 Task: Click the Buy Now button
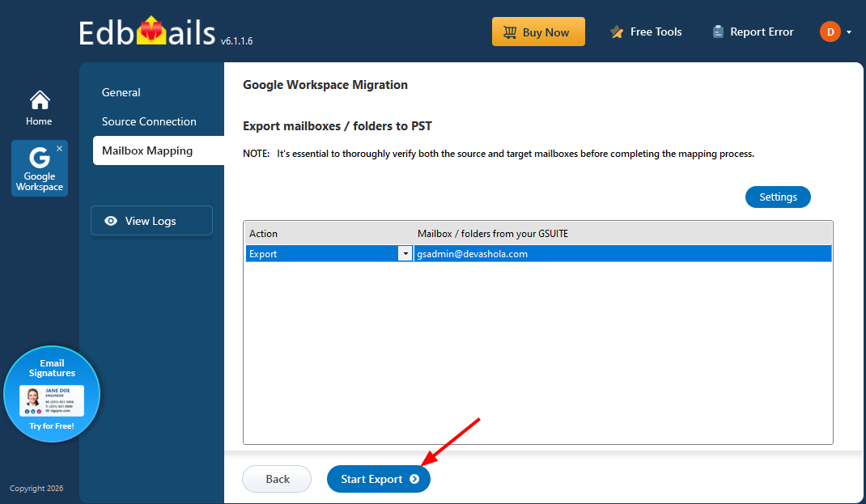pos(538,32)
